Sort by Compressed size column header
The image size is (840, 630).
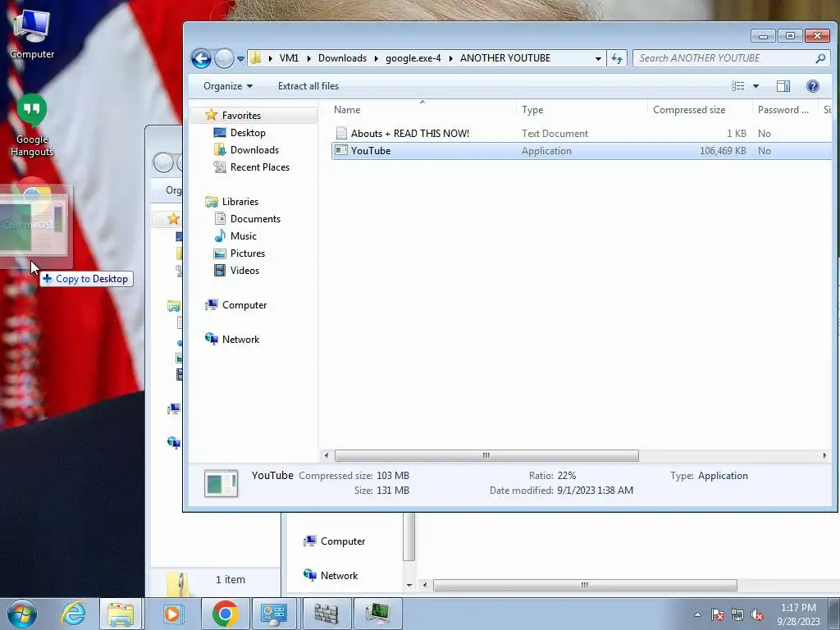[689, 110]
